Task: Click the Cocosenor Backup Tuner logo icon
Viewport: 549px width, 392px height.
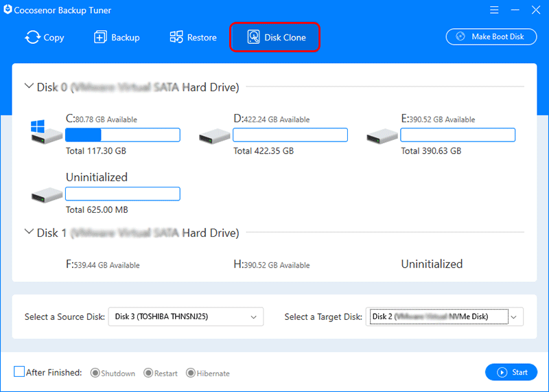Action: coord(8,10)
